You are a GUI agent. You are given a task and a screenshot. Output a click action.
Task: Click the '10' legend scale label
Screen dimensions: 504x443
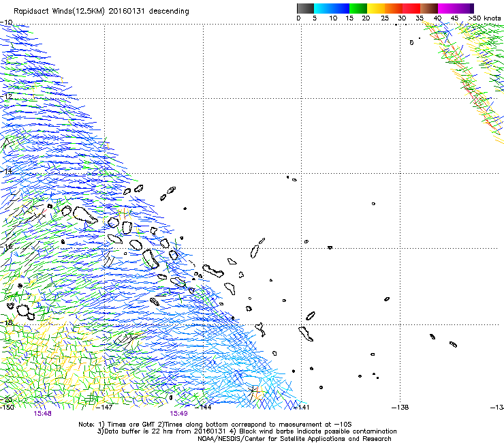pos(333,18)
